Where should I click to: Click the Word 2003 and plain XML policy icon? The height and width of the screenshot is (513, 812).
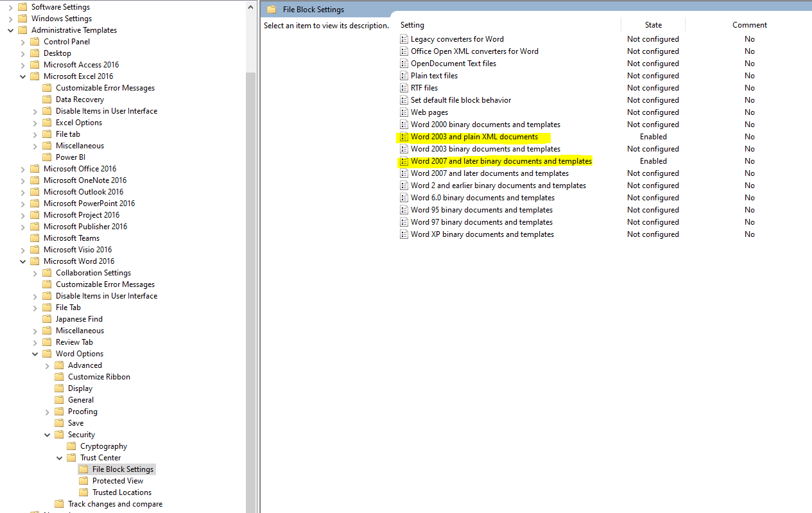(404, 137)
